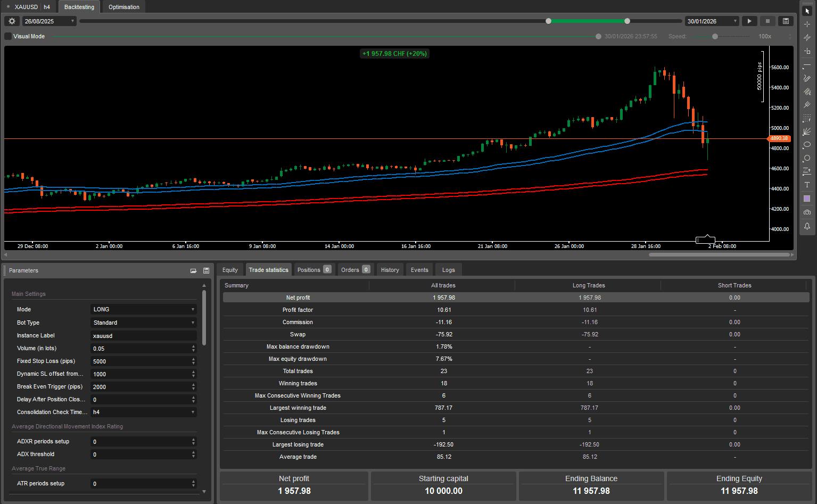
Task: Open the 30/01/2026 end date dropdown
Action: click(x=712, y=21)
